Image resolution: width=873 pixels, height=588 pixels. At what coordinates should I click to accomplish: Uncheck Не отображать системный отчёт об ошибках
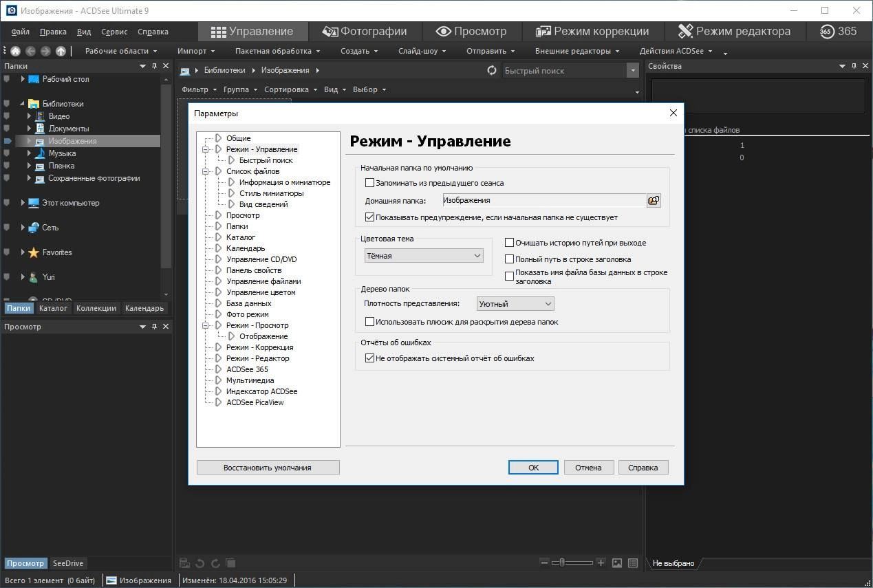tap(369, 358)
